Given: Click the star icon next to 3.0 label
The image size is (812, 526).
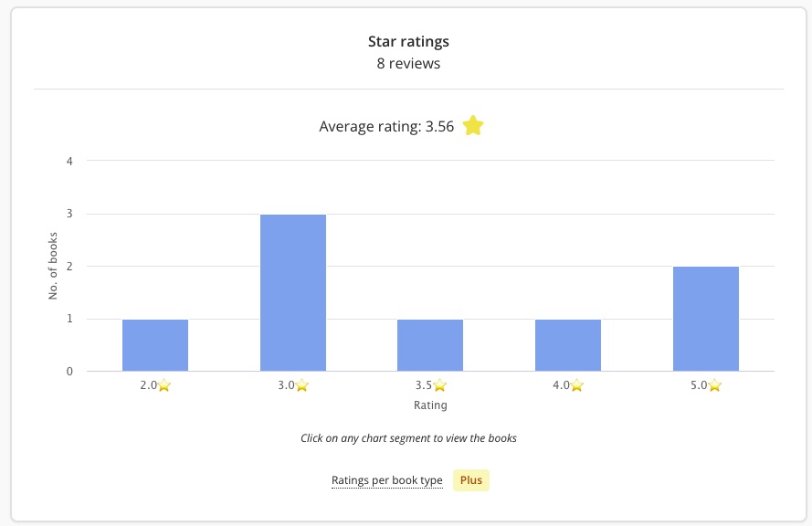Looking at the screenshot, I should point(302,385).
